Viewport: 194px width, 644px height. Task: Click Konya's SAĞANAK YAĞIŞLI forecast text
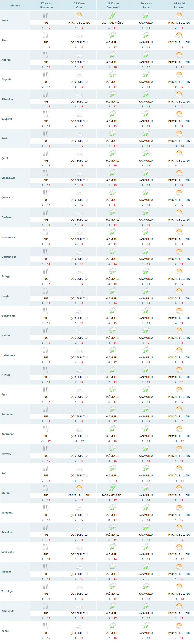click(x=112, y=23)
